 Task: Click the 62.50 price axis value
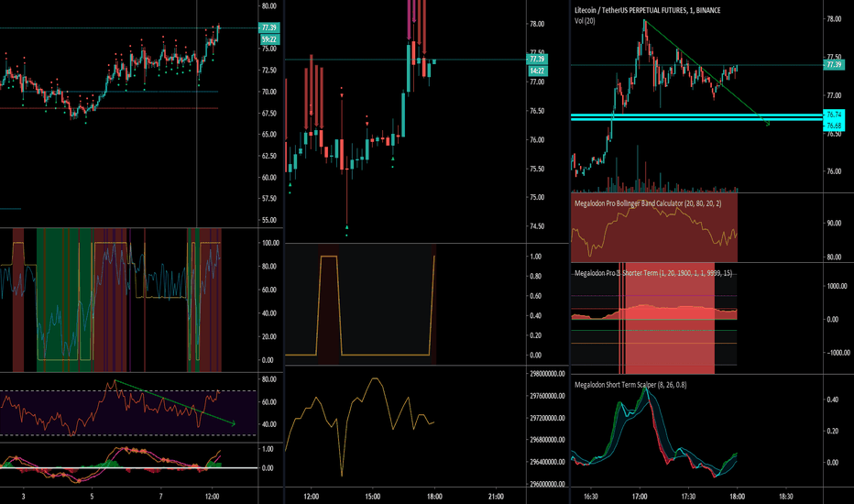(x=269, y=156)
